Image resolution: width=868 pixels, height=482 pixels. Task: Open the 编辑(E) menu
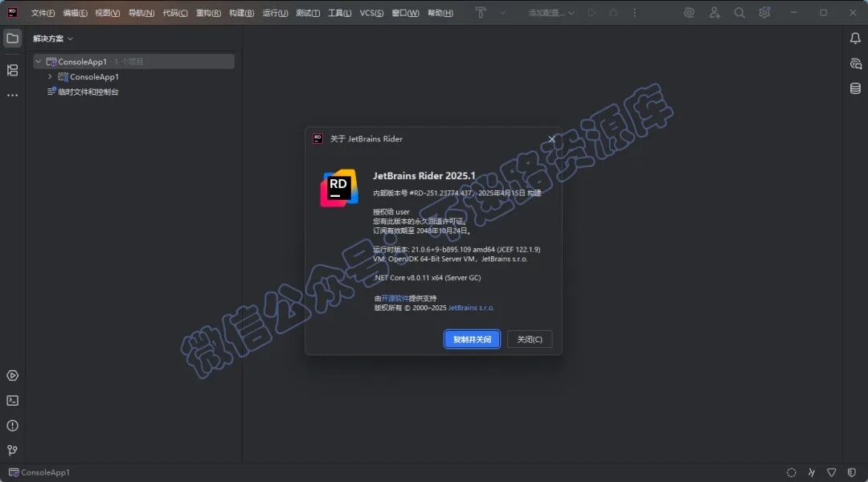click(x=75, y=13)
